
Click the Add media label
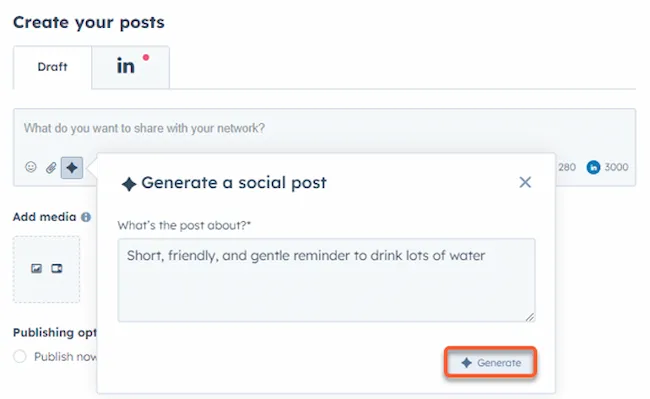click(44, 217)
